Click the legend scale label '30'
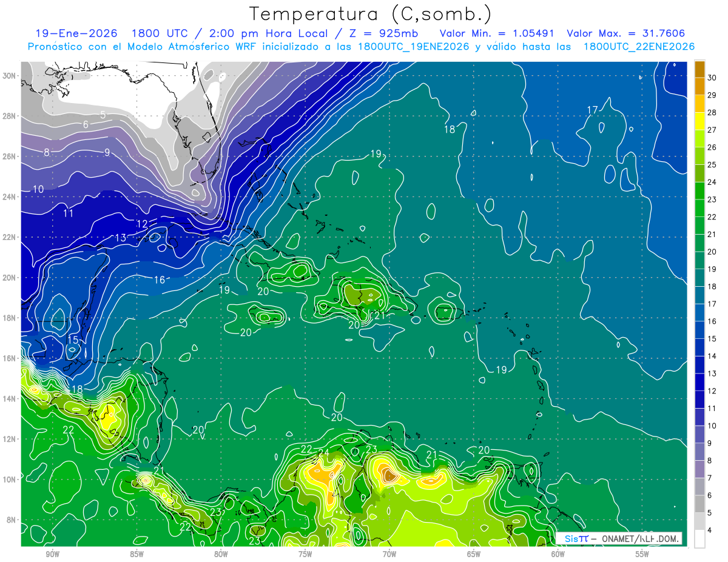728x562 pixels. [x=712, y=78]
